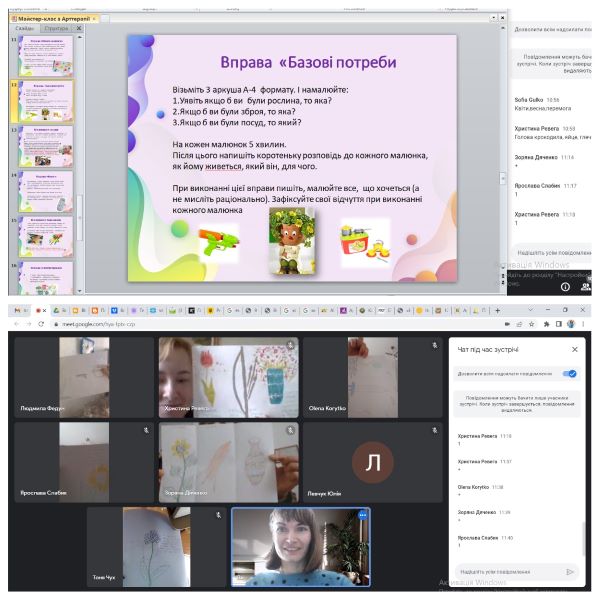Close the Майстер-клас з Арттерапії document tab
600x600 pixels.
[x=94, y=18]
